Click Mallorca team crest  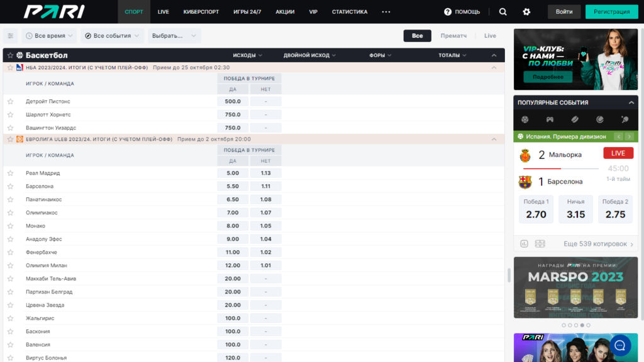(525, 155)
